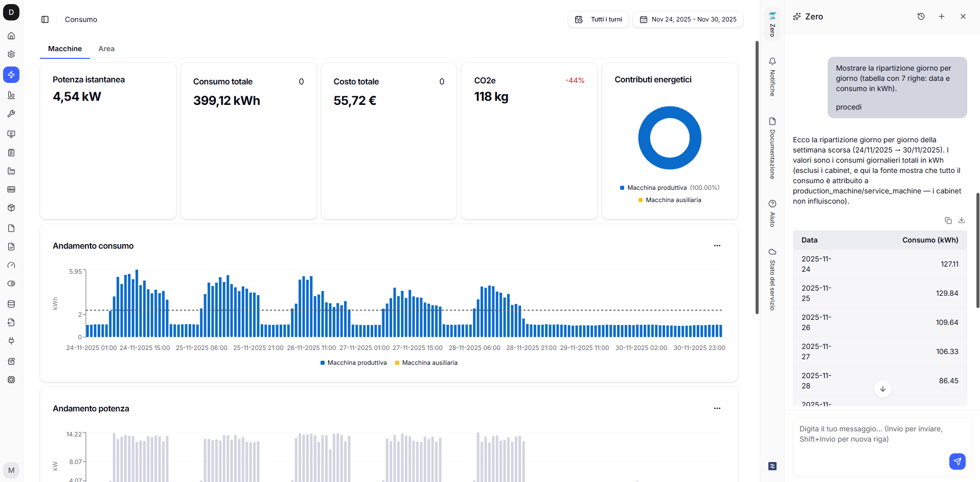Click the Consumo (kWh) column header

[930, 240]
